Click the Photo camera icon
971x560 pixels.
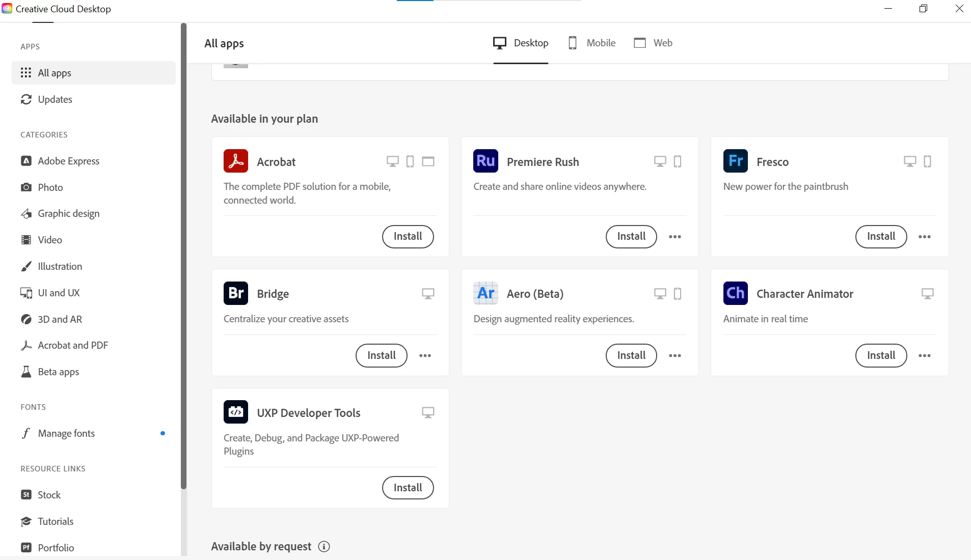pos(26,187)
